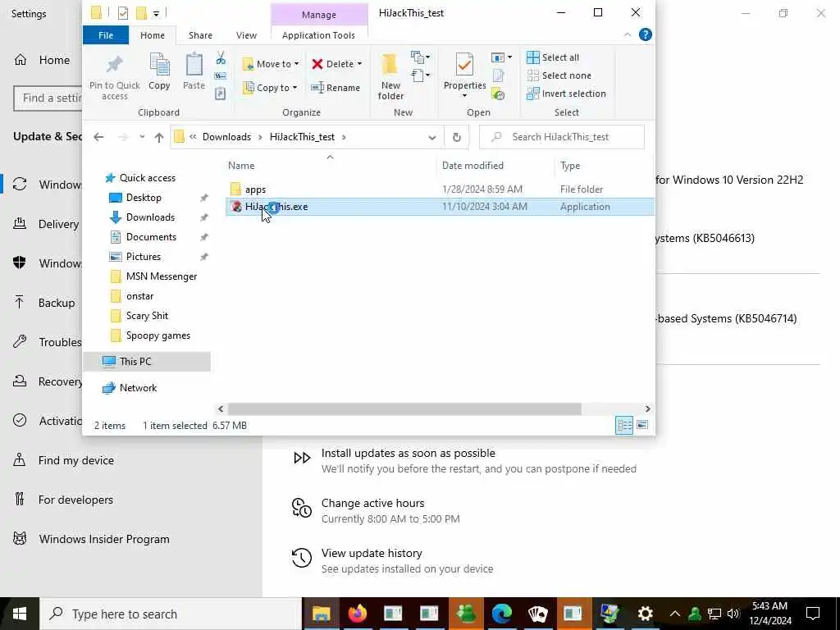Switch to Details view icon in status bar
This screenshot has height=630, width=840.
pyautogui.click(x=624, y=426)
